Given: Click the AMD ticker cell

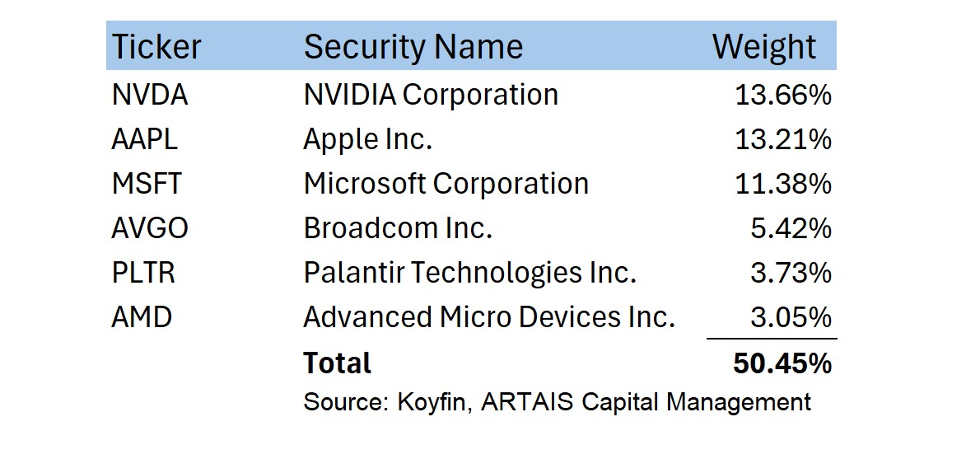Looking at the screenshot, I should click(142, 317).
